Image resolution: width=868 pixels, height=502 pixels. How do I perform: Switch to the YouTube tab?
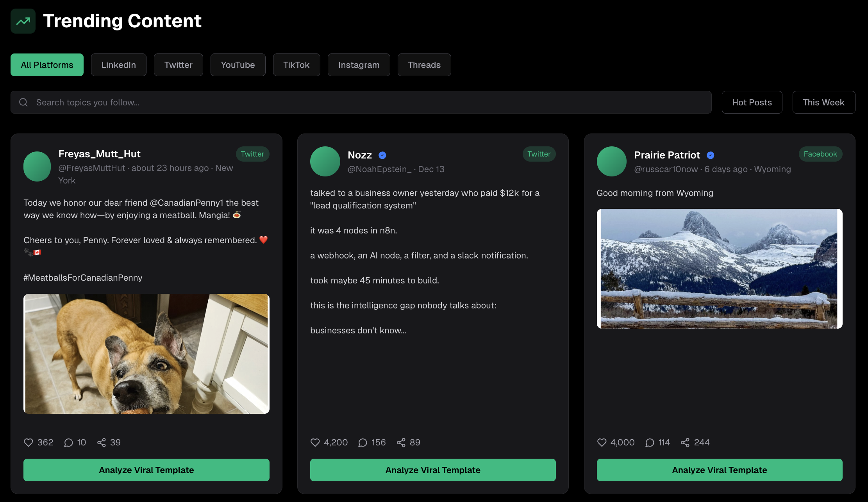point(238,65)
